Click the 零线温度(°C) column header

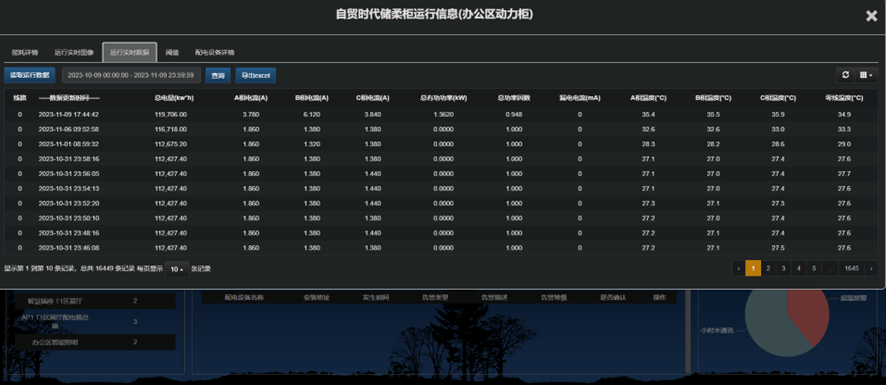[x=845, y=98]
